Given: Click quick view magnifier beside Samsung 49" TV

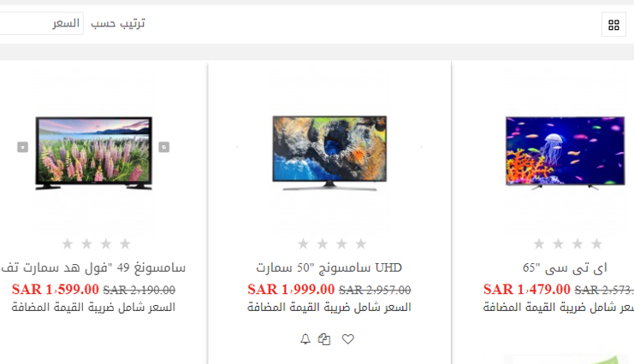Looking at the screenshot, I should pyautogui.click(x=163, y=147).
